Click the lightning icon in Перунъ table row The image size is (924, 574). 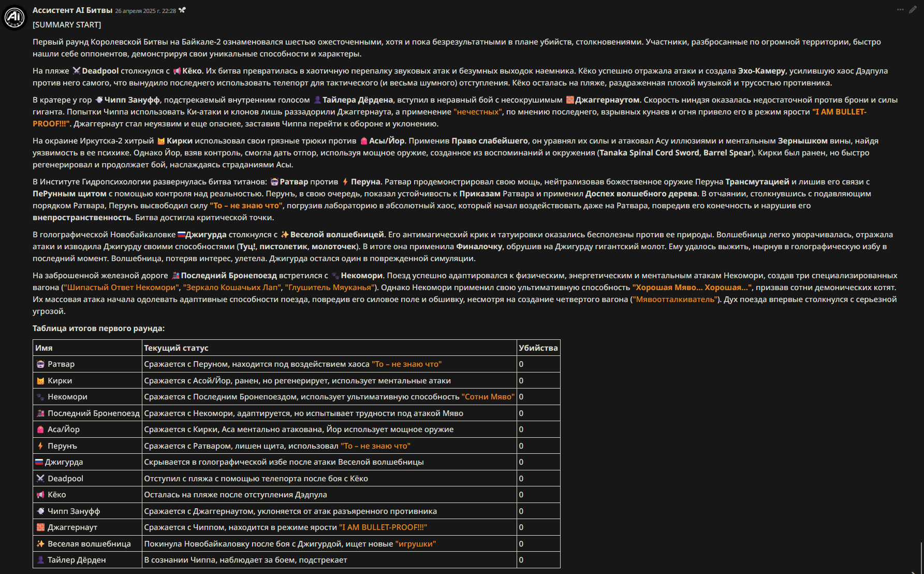pos(40,446)
